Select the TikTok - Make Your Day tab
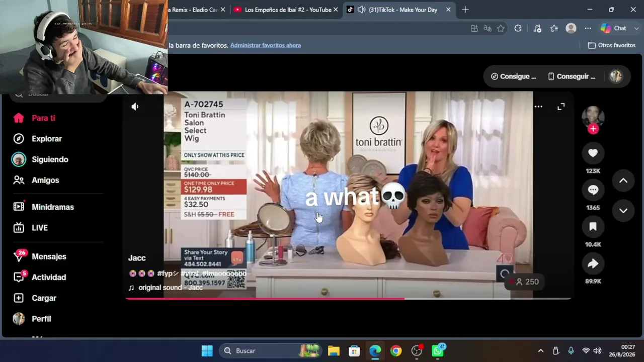The width and height of the screenshot is (644, 362). (399, 10)
